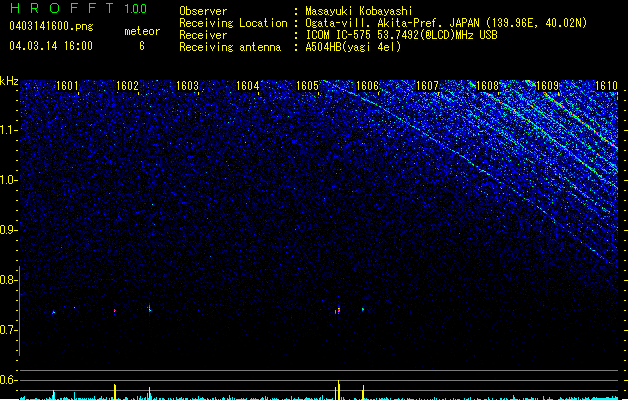
Task: Click the 1609 time axis marker
Action: pos(548,86)
